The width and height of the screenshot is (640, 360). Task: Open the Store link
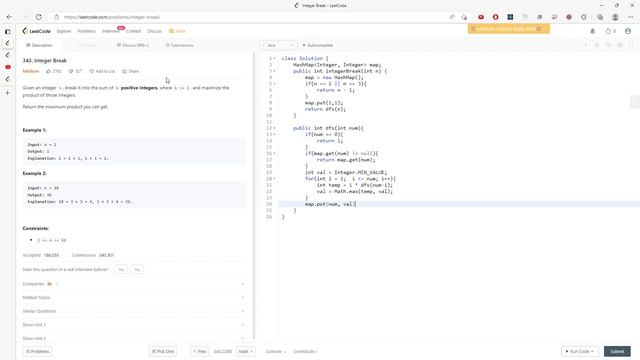pos(178,31)
